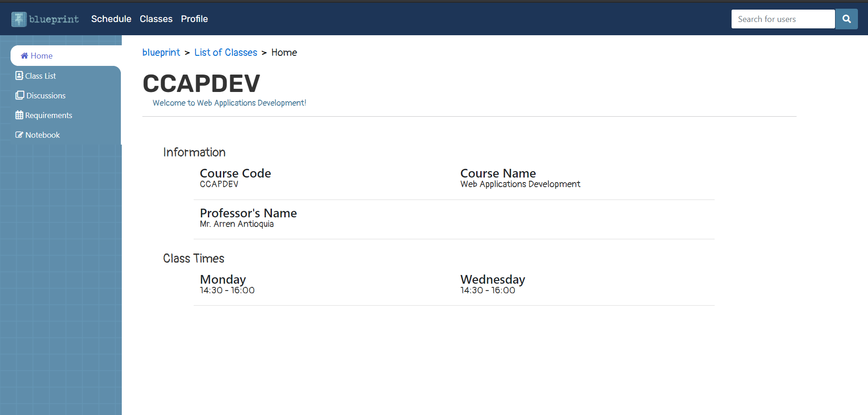Click the Class Times heading
868x415 pixels.
click(x=194, y=259)
